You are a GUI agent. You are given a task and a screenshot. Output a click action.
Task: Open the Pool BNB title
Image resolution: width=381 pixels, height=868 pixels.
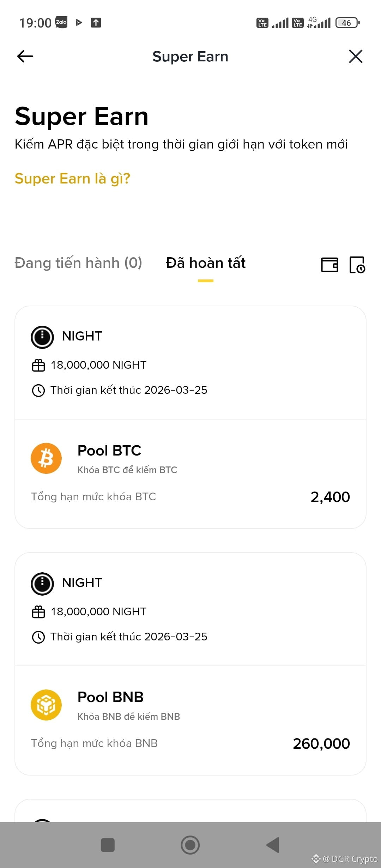pyautogui.click(x=110, y=697)
